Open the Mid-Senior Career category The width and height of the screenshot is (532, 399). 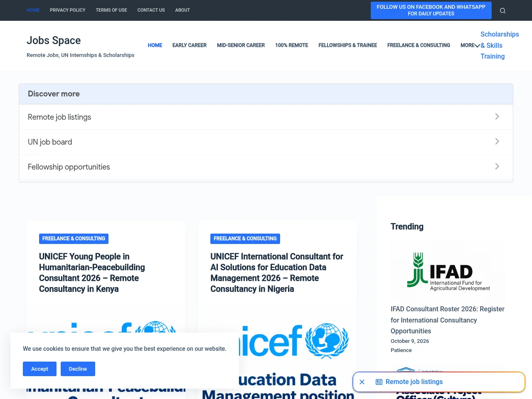click(x=241, y=45)
